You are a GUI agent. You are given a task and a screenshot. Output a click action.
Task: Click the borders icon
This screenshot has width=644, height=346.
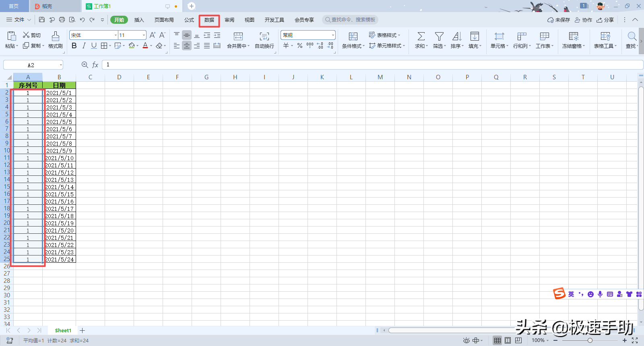tap(104, 46)
